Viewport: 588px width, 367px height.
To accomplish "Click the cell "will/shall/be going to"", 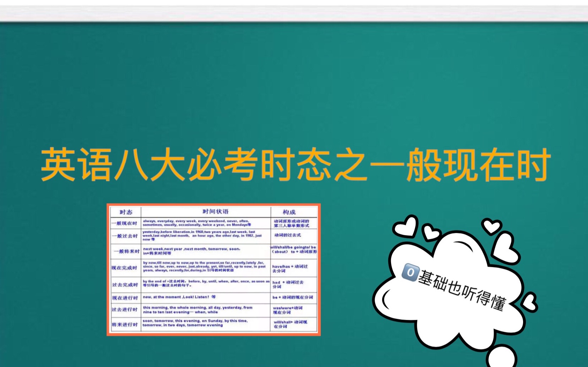I will (294, 251).
